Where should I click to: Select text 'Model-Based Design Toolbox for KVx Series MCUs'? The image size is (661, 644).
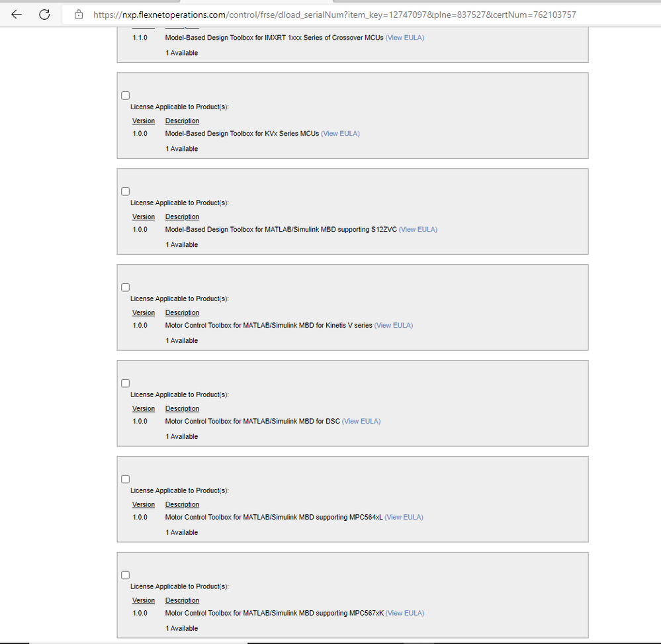tap(242, 134)
